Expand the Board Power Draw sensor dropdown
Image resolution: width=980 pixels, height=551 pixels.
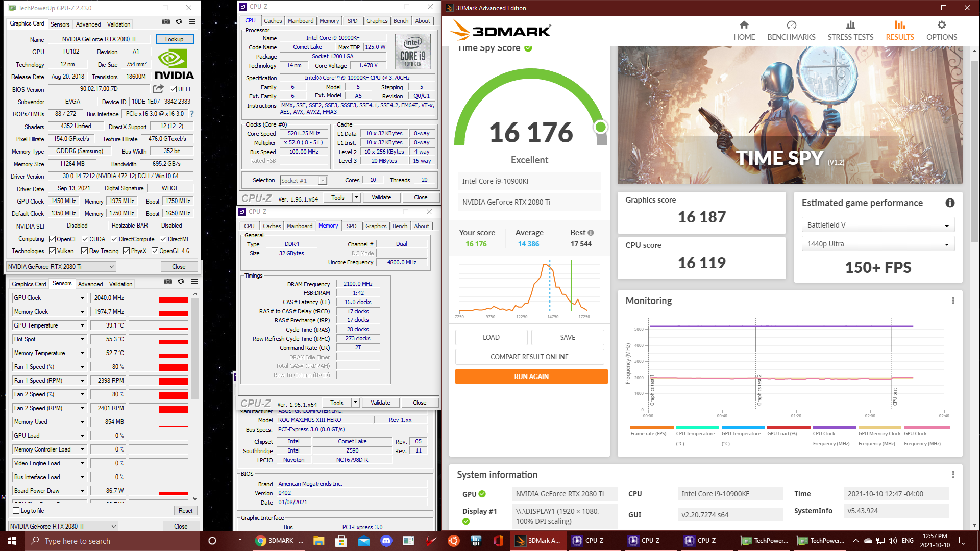point(82,491)
